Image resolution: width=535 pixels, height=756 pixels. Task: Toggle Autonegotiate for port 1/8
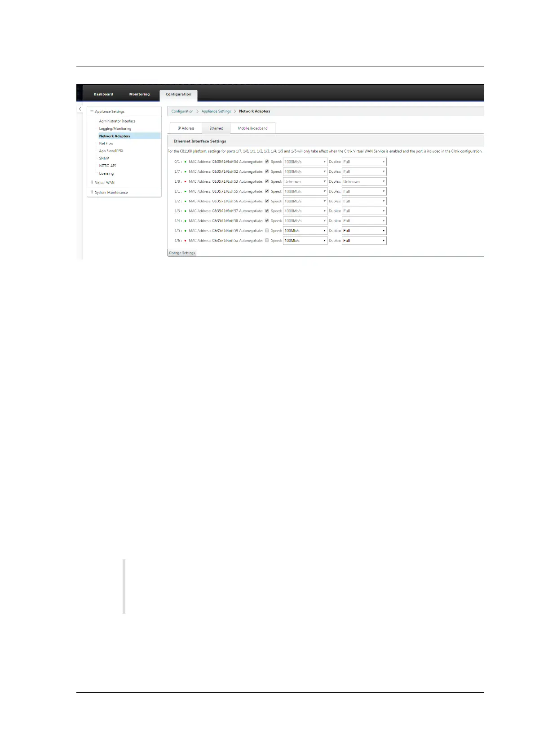(267, 181)
